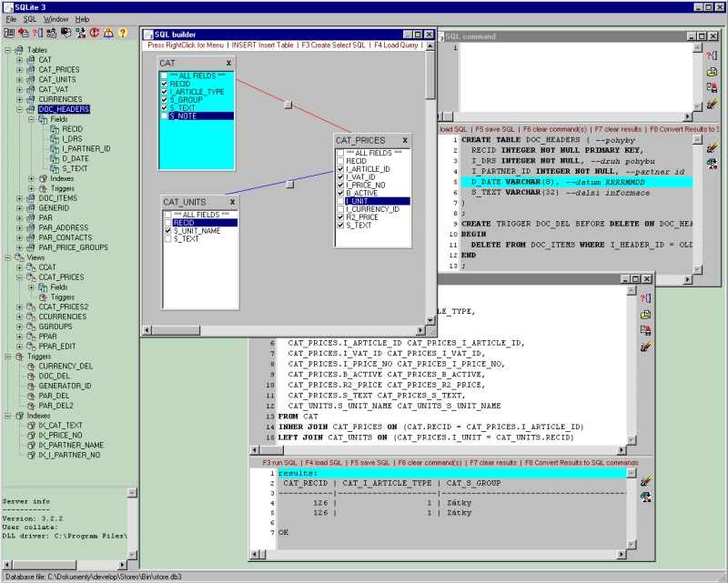Click the yellow question mark help toolbar icon
728x583 pixels.
click(x=121, y=33)
